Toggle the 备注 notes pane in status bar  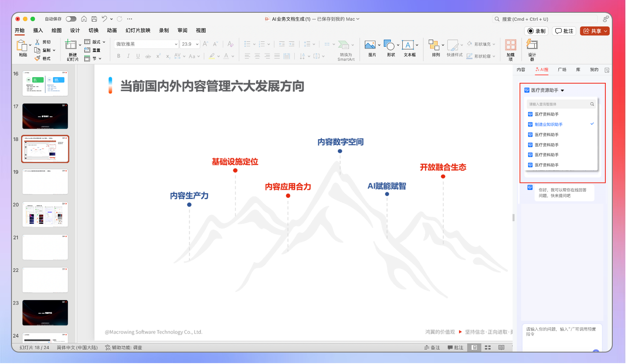click(431, 348)
